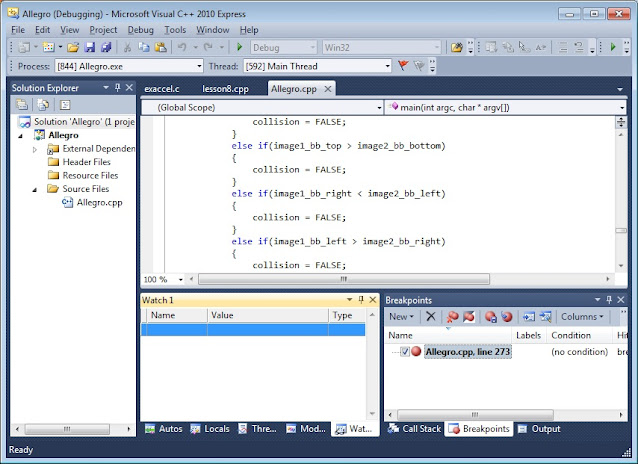
Task: Click the Show All Files icon
Action: pos(43,105)
